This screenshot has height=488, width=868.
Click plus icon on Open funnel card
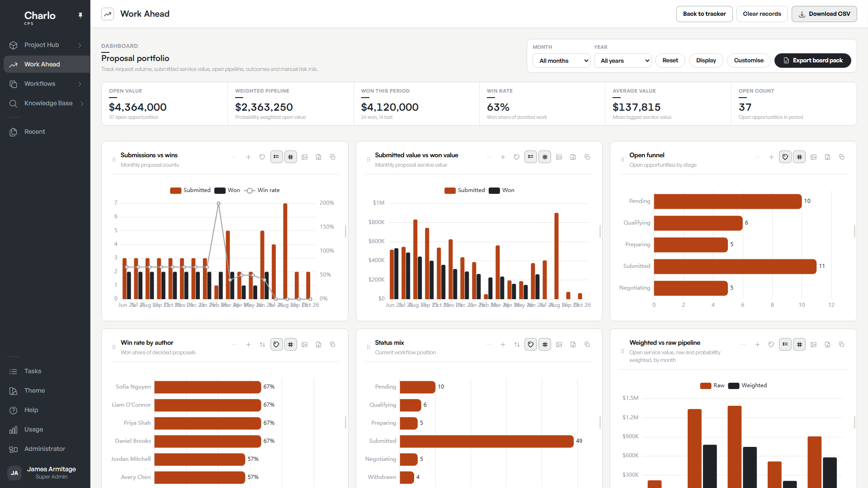771,157
